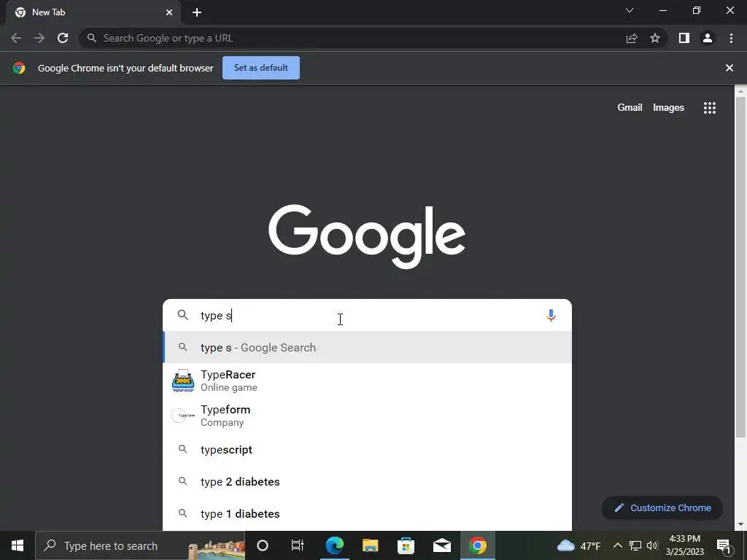The image size is (747, 560).
Task: Start voice search with the microphone
Action: pos(551,315)
